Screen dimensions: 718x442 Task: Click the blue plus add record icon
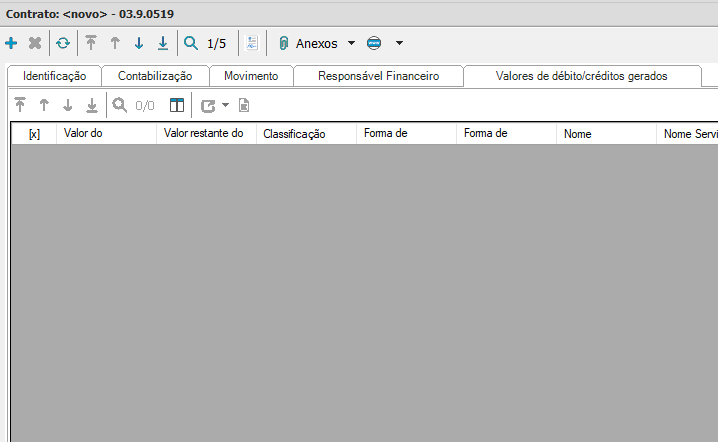11,44
